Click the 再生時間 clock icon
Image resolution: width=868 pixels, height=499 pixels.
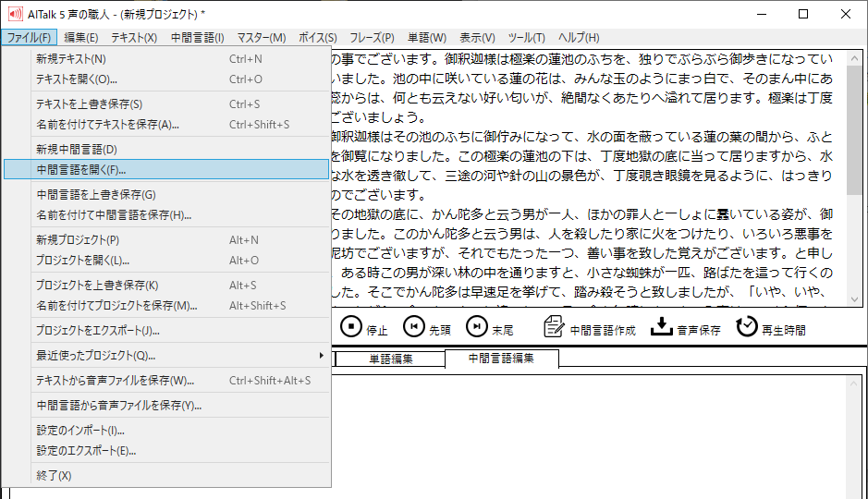746,326
